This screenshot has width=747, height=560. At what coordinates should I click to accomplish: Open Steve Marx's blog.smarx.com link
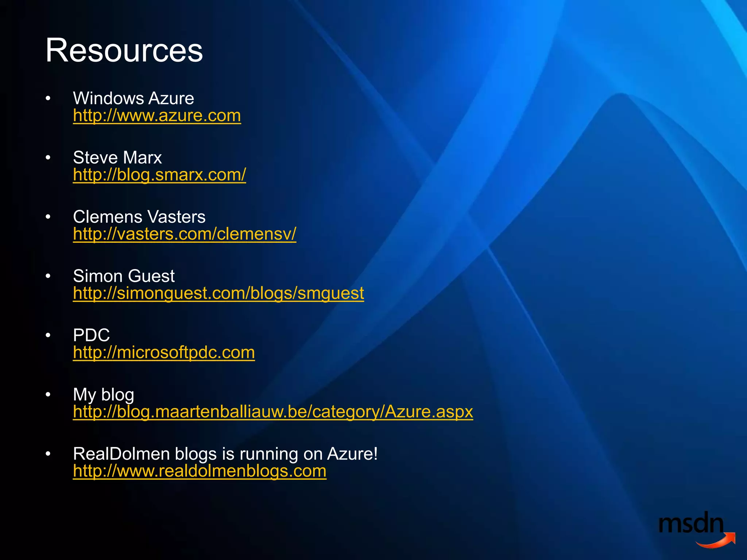pos(159,175)
